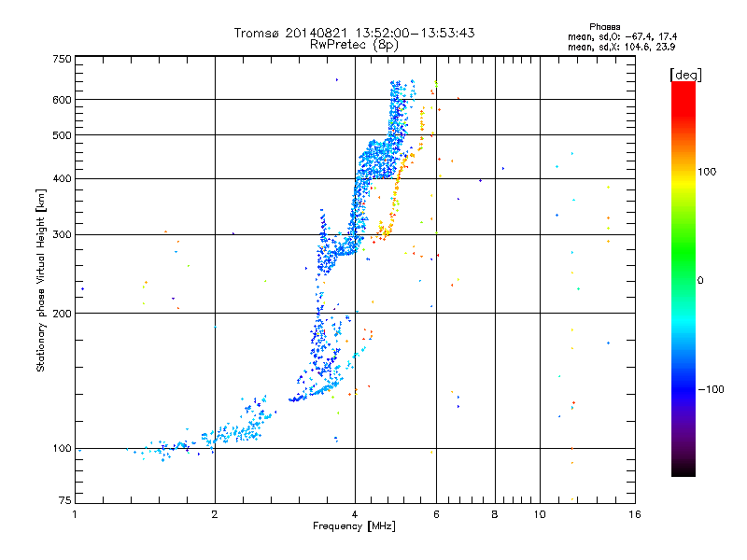Click the 'Phases' header label

tap(604, 27)
